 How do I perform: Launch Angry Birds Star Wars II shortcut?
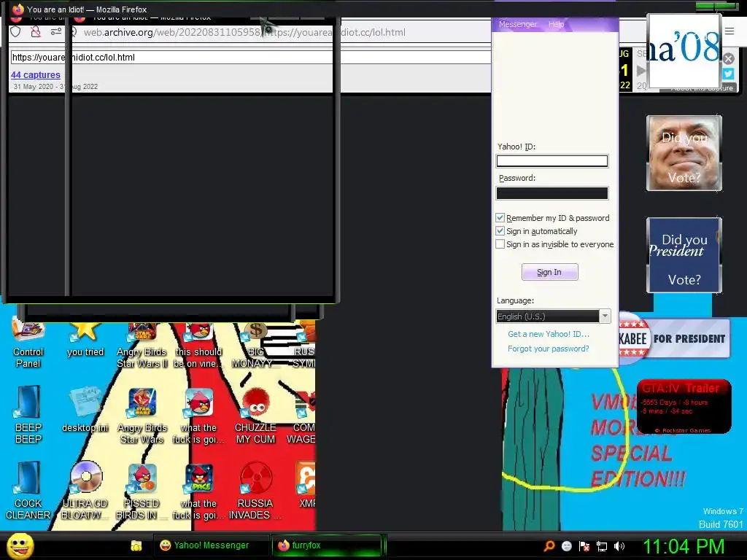pos(142,345)
